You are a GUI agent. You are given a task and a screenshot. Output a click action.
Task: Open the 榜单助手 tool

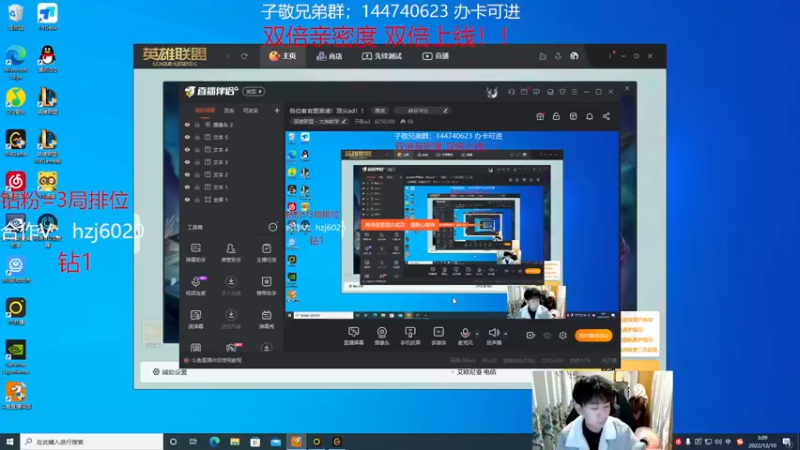266,286
